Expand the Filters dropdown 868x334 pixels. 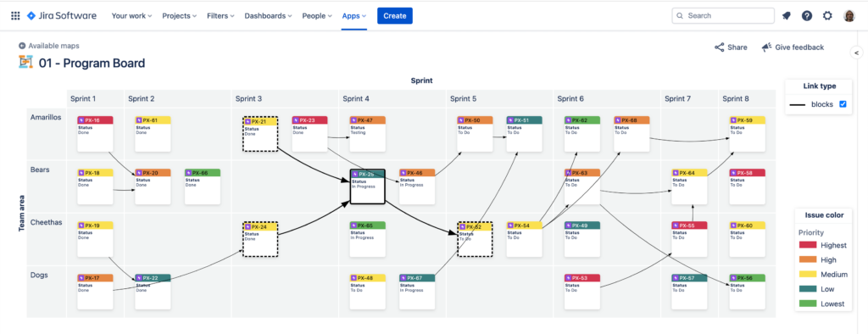220,16
